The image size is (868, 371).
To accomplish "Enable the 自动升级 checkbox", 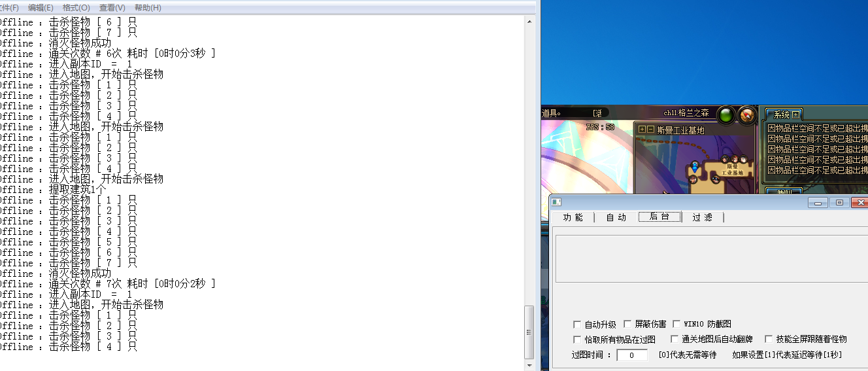I will (576, 324).
